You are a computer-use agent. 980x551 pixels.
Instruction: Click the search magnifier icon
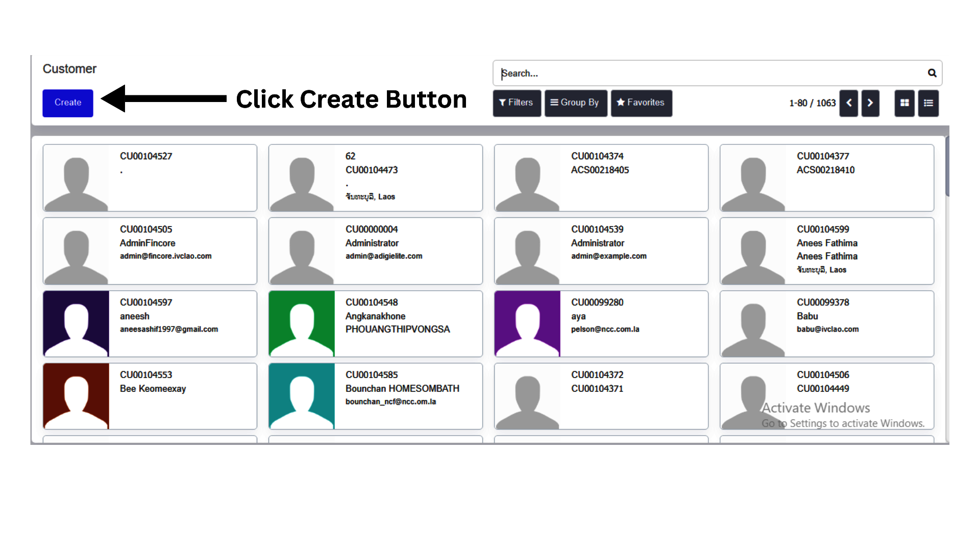pos(932,73)
